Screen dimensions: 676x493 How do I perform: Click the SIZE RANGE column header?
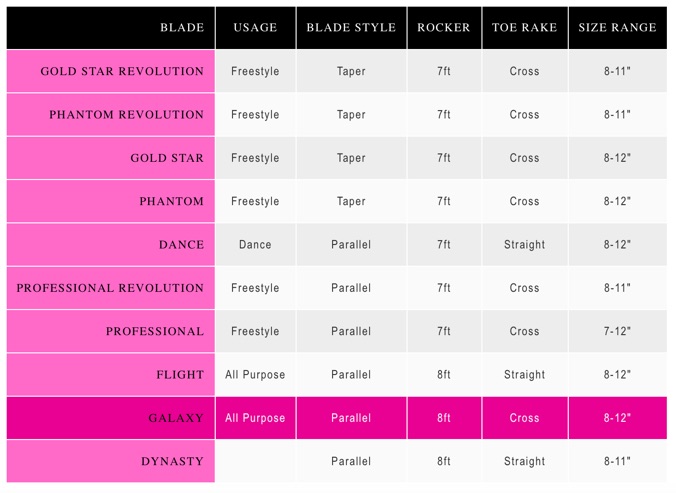coord(618,28)
